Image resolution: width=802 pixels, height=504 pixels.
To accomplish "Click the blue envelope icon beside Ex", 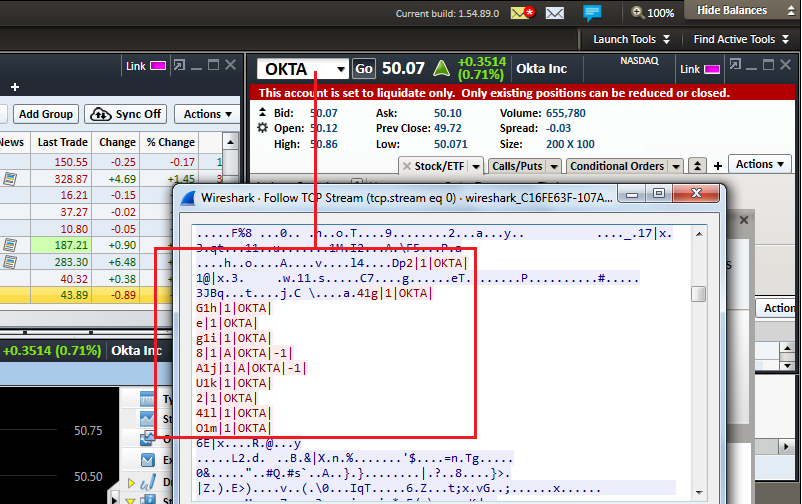I will 147,460.
